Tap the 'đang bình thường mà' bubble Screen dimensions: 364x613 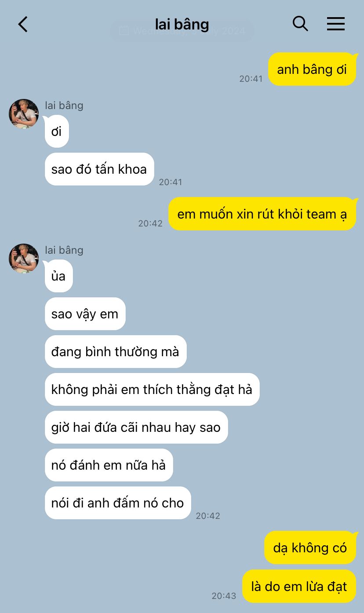tap(116, 352)
